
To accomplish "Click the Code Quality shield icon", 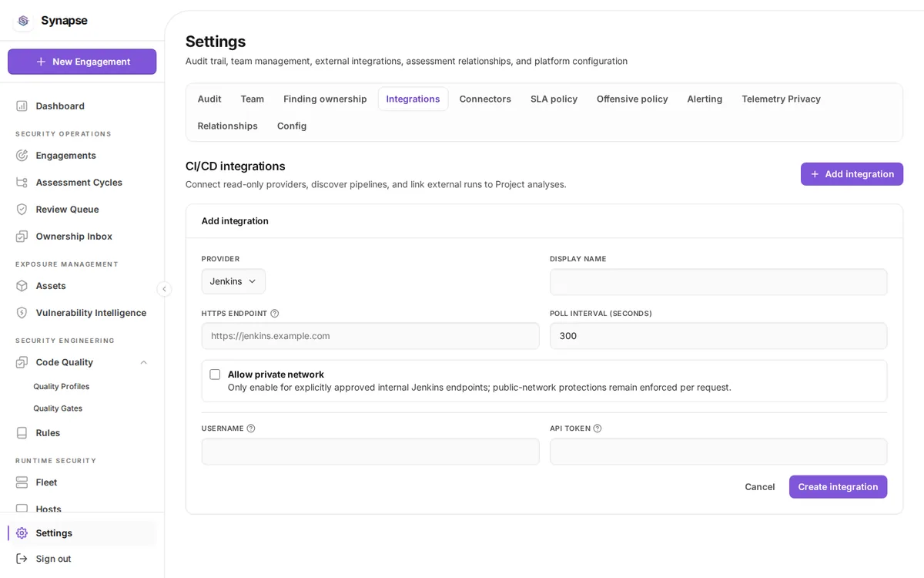I will pyautogui.click(x=22, y=361).
